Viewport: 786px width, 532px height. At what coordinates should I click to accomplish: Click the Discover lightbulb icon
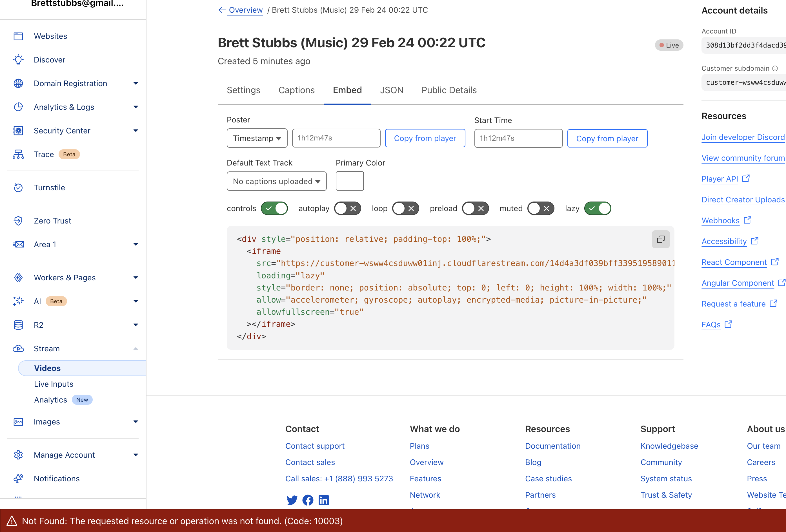tap(18, 60)
